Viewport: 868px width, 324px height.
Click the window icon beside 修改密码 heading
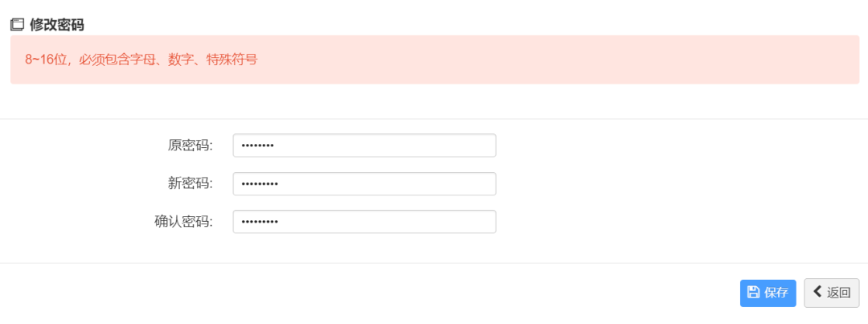pyautogui.click(x=17, y=24)
